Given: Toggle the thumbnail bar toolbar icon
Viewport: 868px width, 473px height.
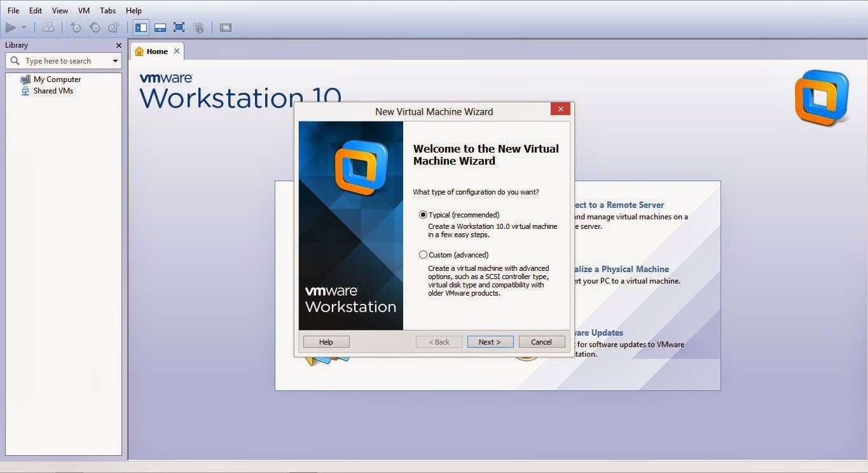Looking at the screenshot, I should pos(160,27).
